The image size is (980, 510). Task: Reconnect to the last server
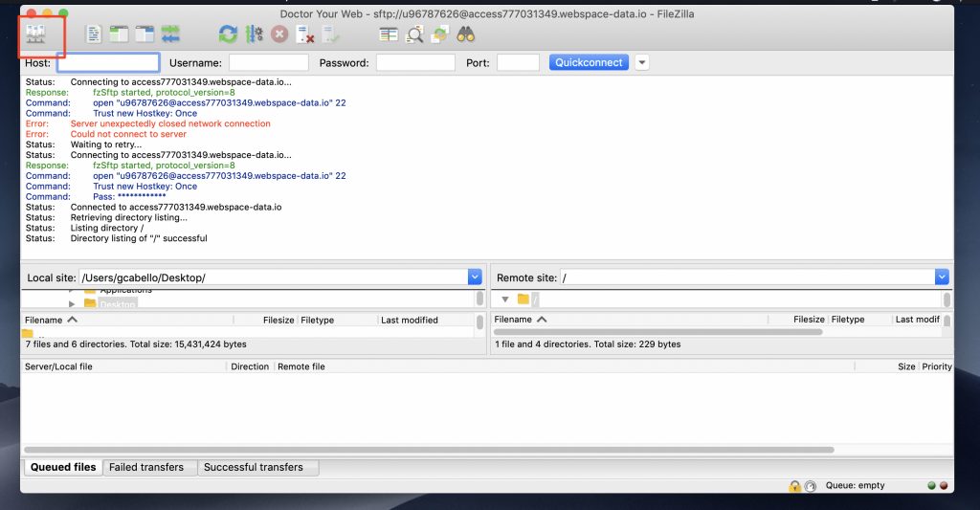[330, 34]
